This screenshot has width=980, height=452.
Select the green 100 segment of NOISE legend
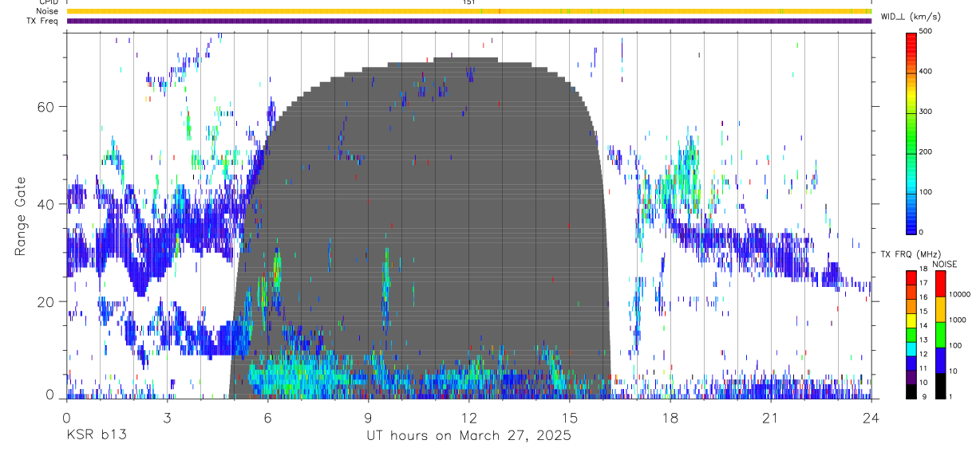(x=940, y=335)
